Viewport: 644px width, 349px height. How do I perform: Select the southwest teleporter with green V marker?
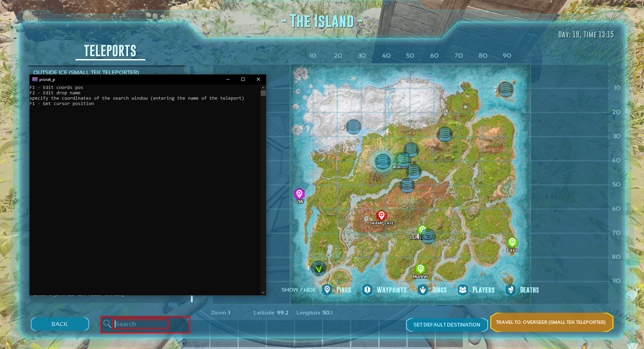coord(318,268)
